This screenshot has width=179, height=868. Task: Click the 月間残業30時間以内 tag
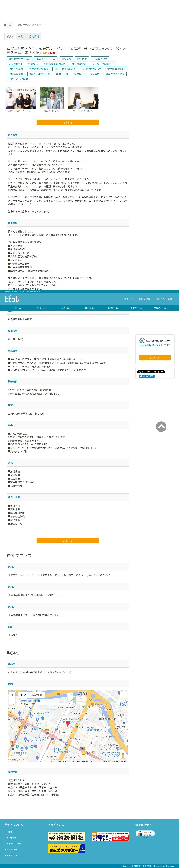[55, 64]
